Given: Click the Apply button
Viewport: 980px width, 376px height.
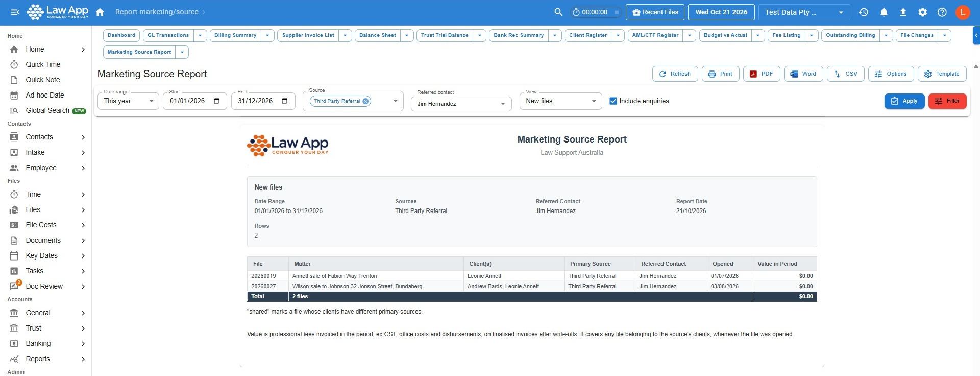Looking at the screenshot, I should click(904, 101).
